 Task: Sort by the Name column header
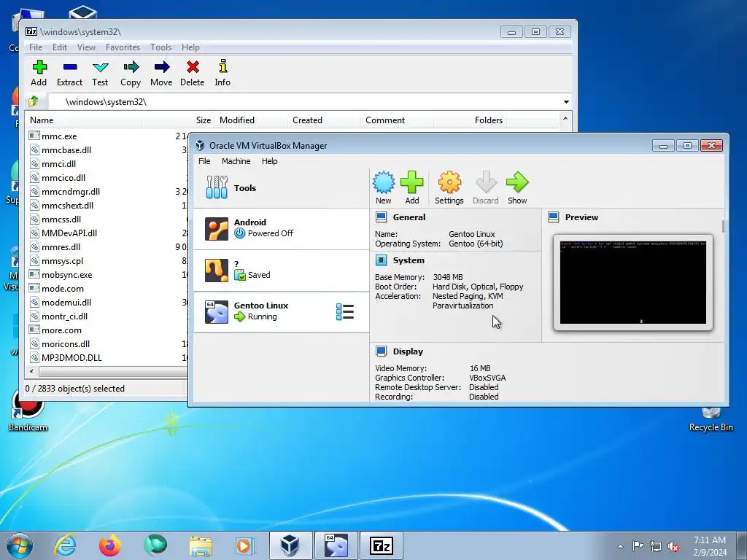(83, 120)
